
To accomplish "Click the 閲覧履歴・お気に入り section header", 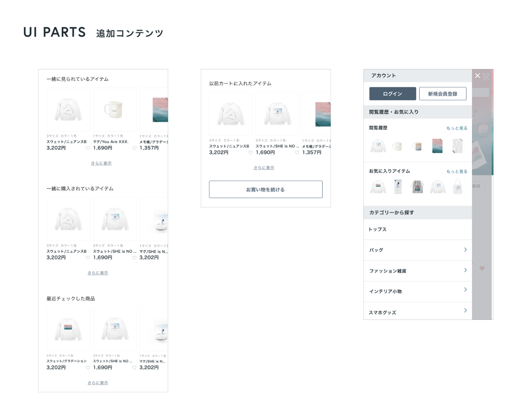I will tap(418, 112).
